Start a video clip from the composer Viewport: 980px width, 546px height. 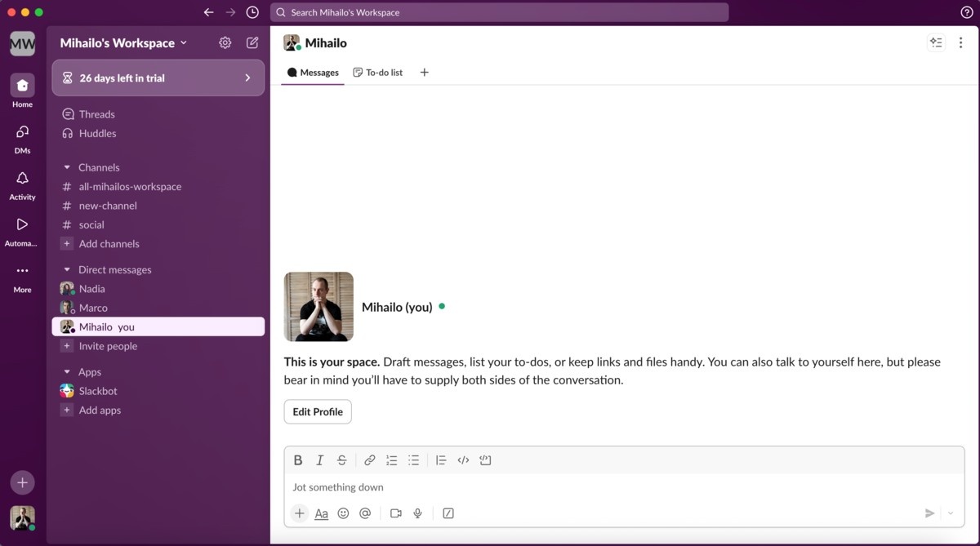tap(396, 513)
